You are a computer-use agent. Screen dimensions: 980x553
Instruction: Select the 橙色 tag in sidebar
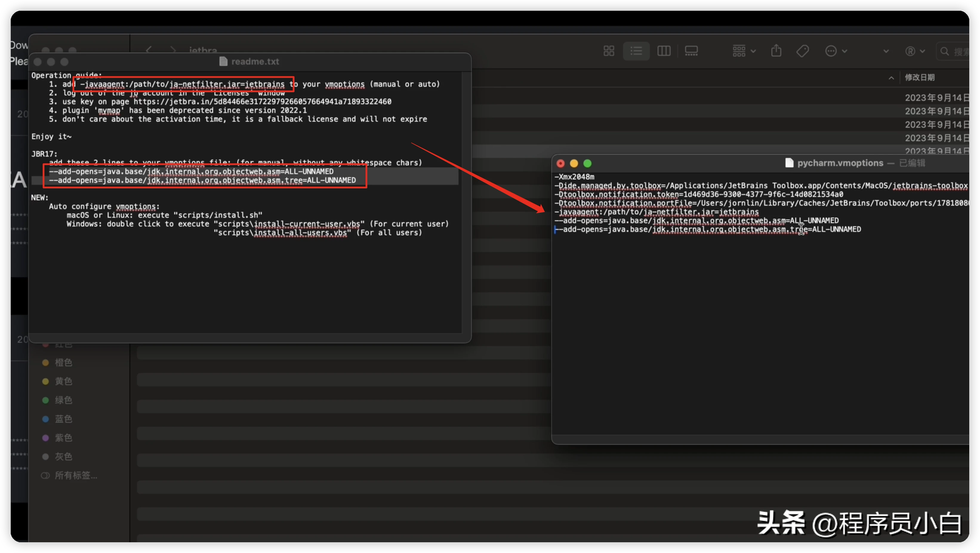[57, 362]
